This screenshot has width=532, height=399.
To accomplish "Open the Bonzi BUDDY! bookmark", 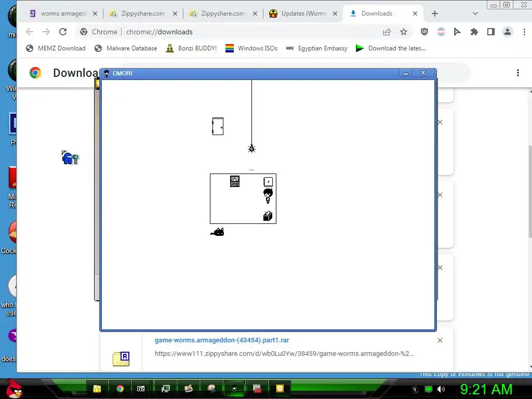I will [x=191, y=48].
